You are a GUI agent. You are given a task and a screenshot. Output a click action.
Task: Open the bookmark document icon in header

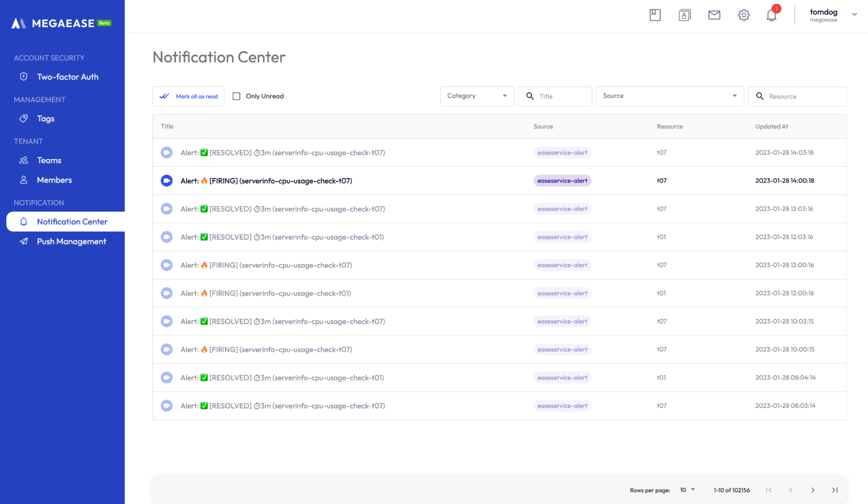tap(655, 15)
